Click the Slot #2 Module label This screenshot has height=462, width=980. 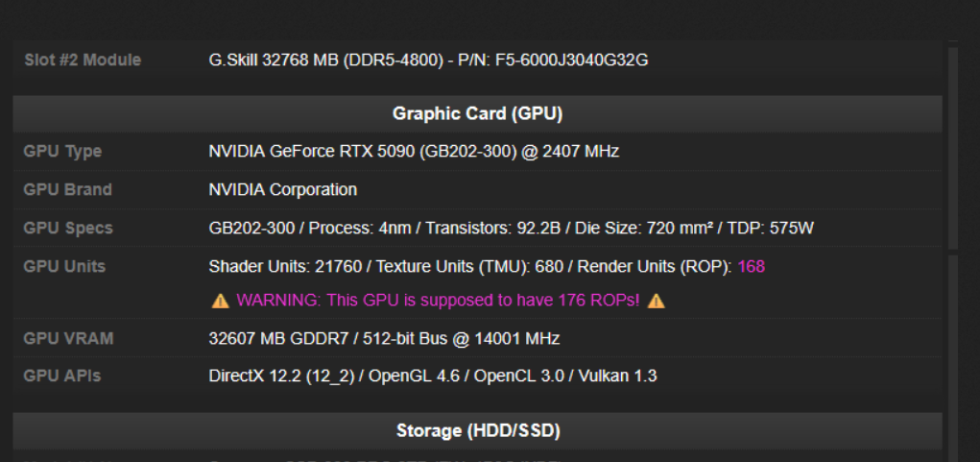[83, 60]
